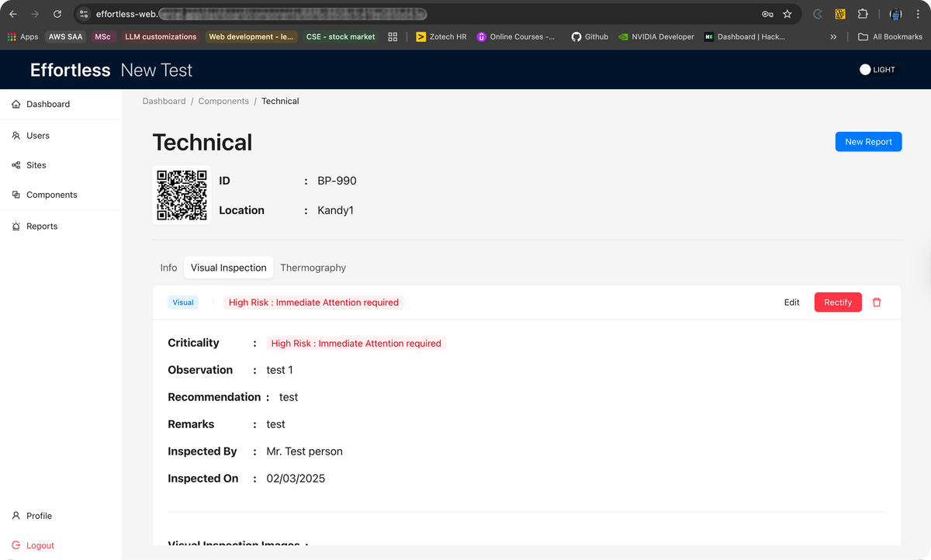931x560 pixels.
Task: Open the LLM customizations bookmark folder
Action: pyautogui.click(x=161, y=36)
